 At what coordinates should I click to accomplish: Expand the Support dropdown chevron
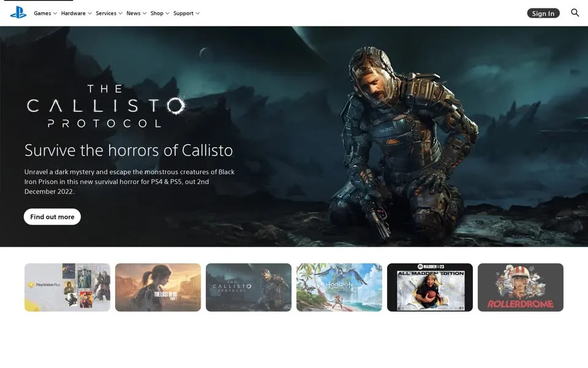click(x=198, y=13)
